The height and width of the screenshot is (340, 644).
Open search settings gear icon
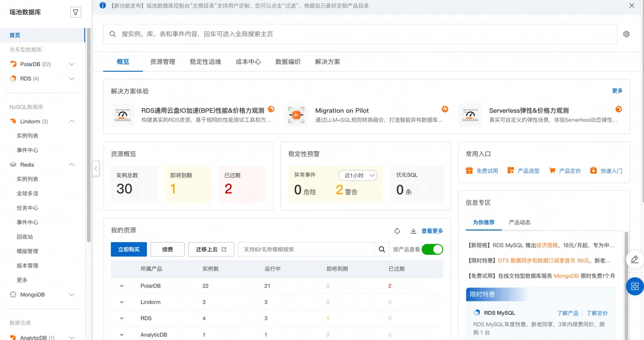point(626,34)
